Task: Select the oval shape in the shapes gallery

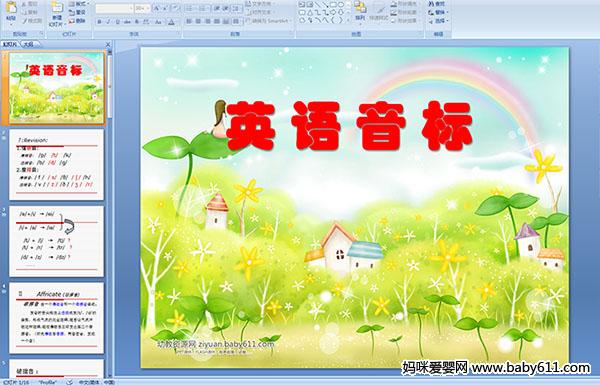Action: pos(340,5)
